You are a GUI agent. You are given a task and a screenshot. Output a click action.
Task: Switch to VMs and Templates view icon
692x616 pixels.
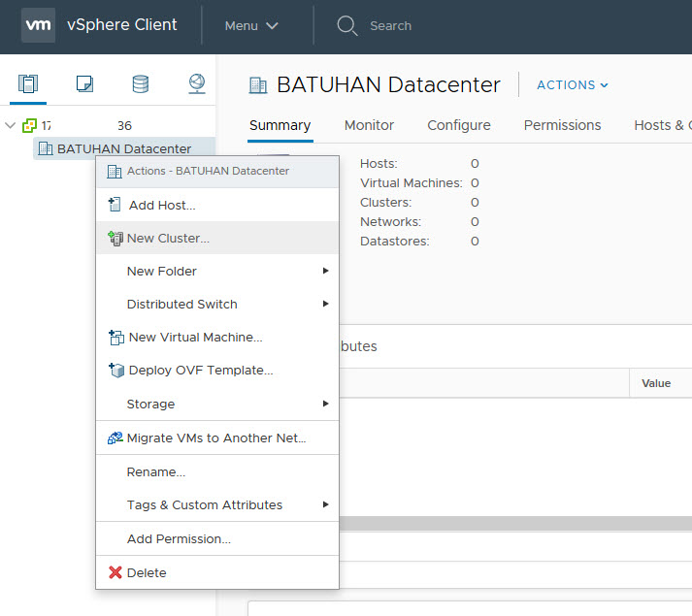tap(84, 83)
